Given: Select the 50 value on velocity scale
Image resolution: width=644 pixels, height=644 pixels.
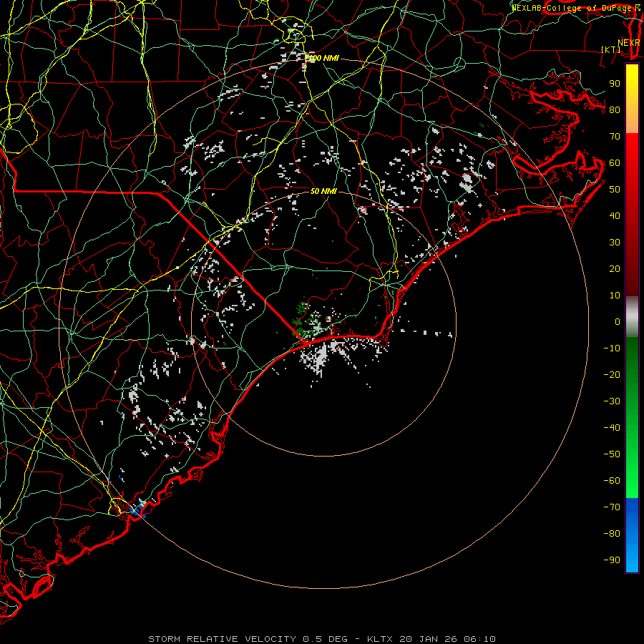Looking at the screenshot, I should click(x=615, y=190).
